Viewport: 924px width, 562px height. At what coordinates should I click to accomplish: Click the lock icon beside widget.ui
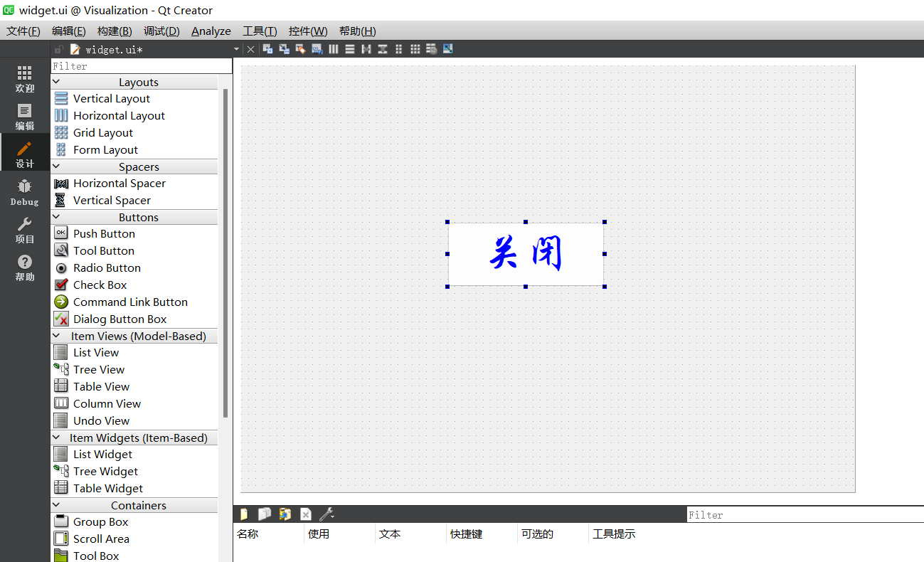[x=59, y=49]
